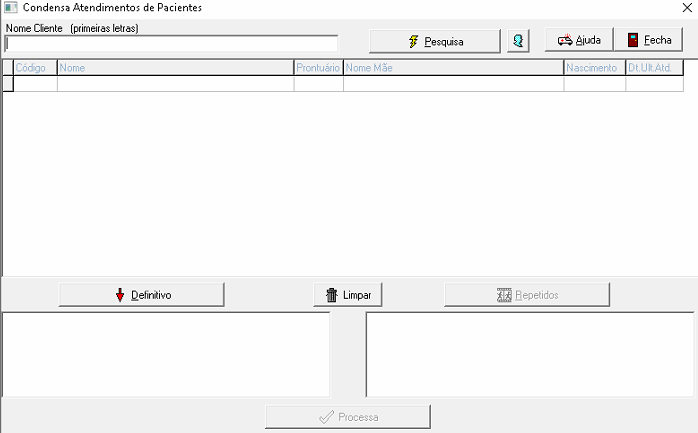Click the Fecha button to close form

click(649, 40)
